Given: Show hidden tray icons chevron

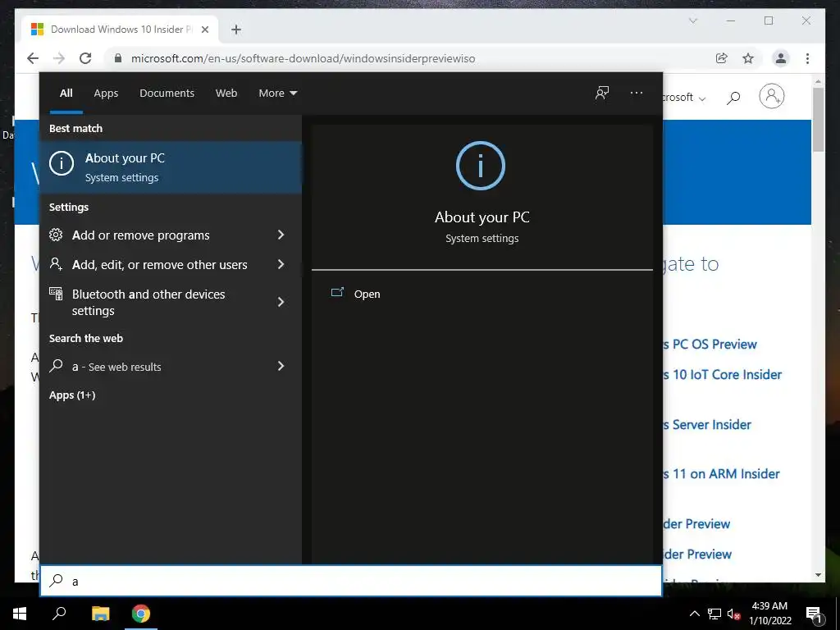Looking at the screenshot, I should [x=694, y=614].
